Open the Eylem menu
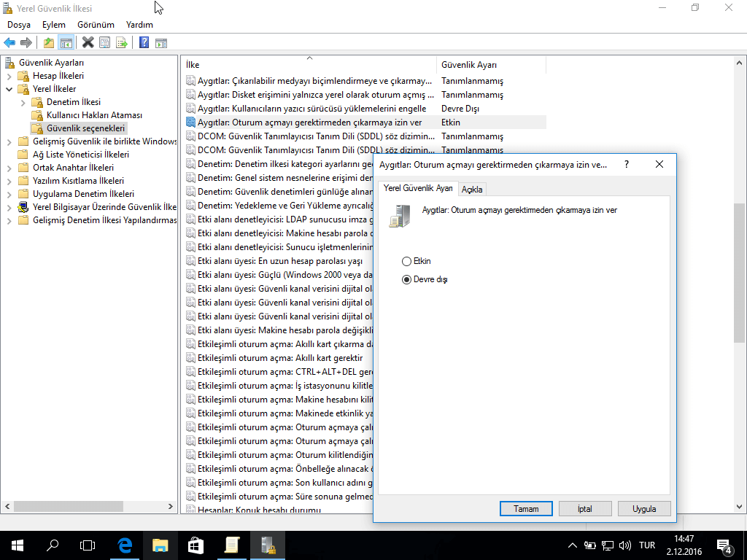747x560 pixels. click(x=54, y=25)
